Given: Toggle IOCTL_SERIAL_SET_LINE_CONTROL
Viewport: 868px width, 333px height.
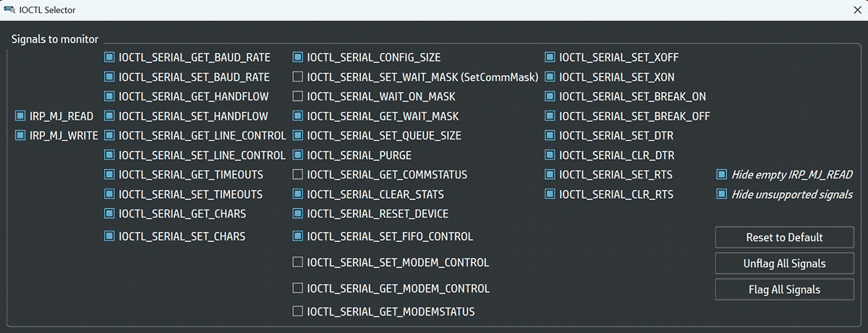Looking at the screenshot, I should pyautogui.click(x=110, y=155).
